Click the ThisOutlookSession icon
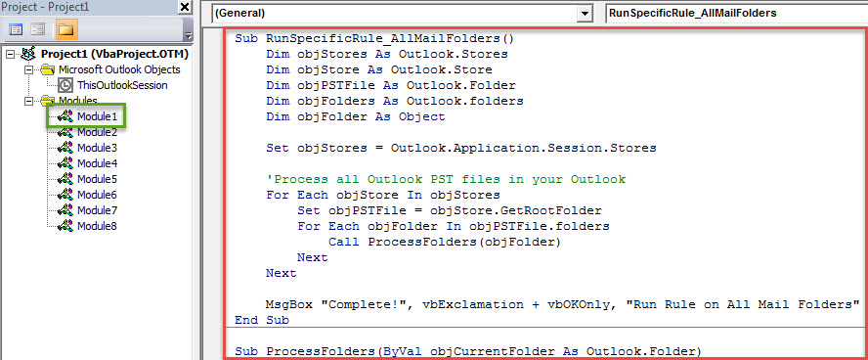868x360 pixels. 65,85
